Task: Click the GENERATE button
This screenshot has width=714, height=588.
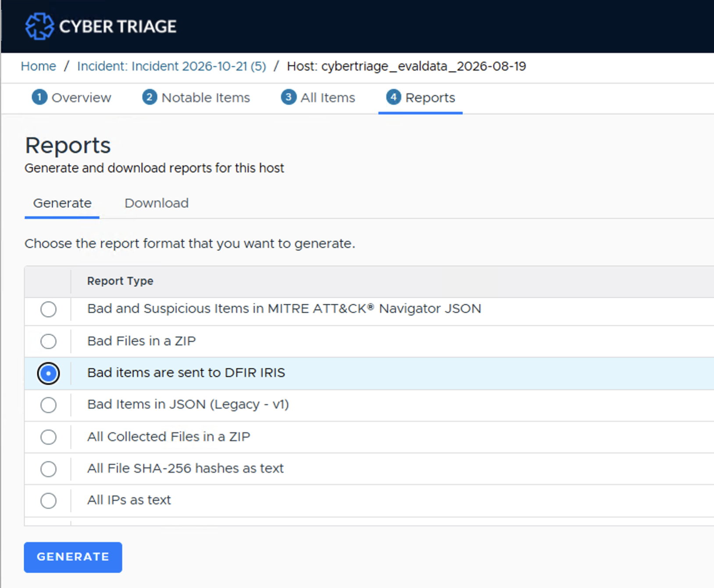Action: [73, 557]
